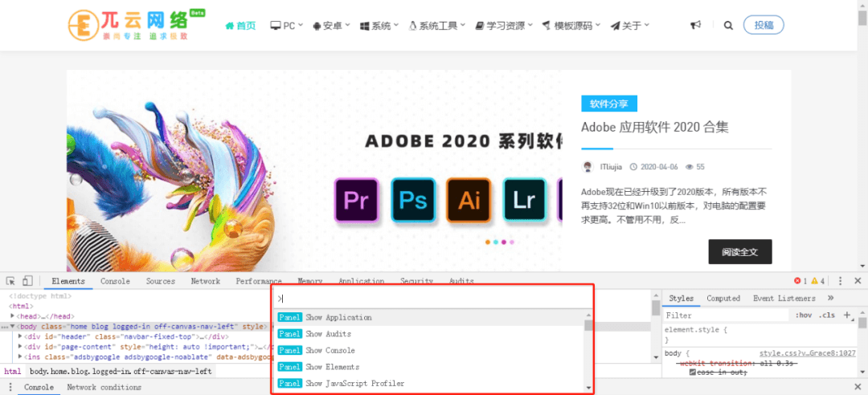Click the ITliujia author name
Image resolution: width=868 pixels, height=395 pixels.
611,166
